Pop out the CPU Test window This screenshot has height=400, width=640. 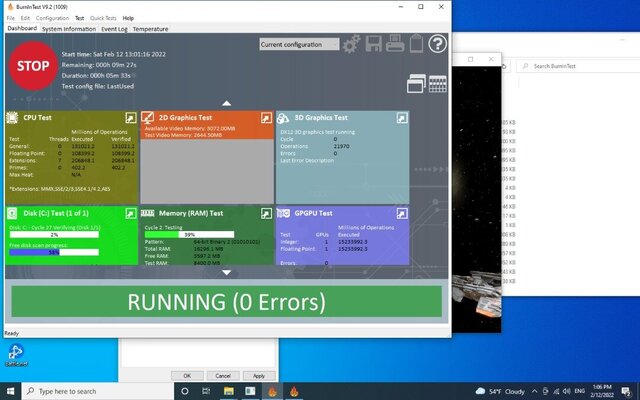coord(128,118)
